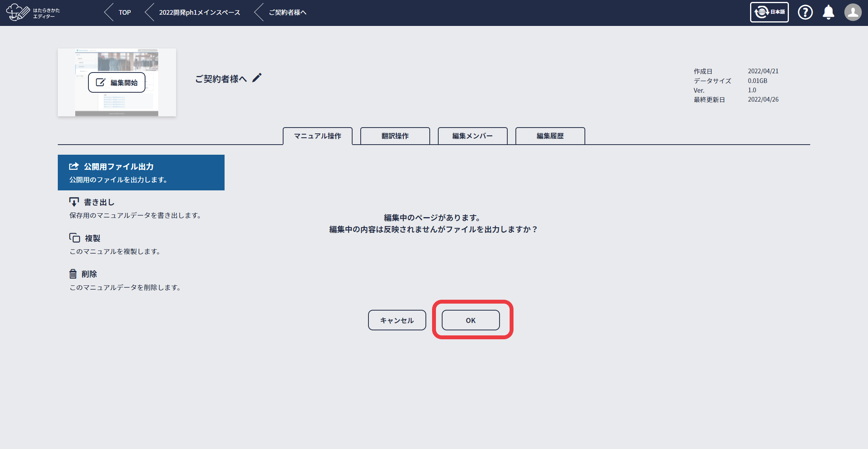Switch language with the 日本語 button
Viewport: 868px width, 449px height.
tap(769, 12)
